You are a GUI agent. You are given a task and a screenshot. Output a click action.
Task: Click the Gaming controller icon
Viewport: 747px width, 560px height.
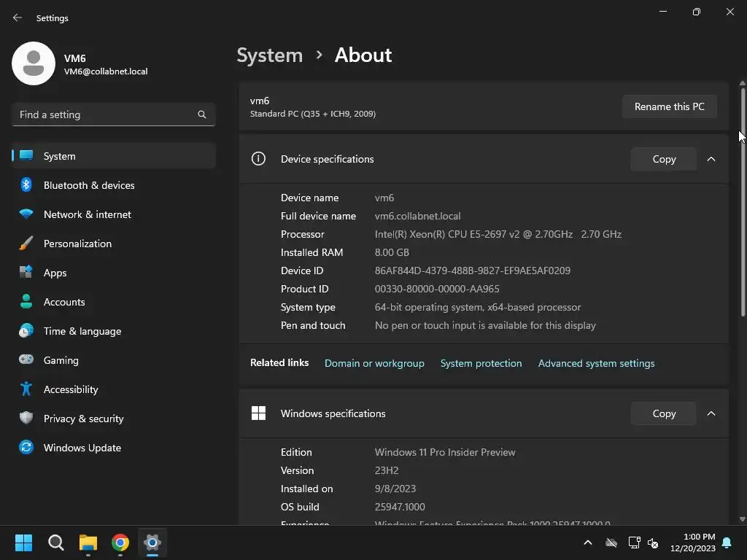tap(26, 359)
